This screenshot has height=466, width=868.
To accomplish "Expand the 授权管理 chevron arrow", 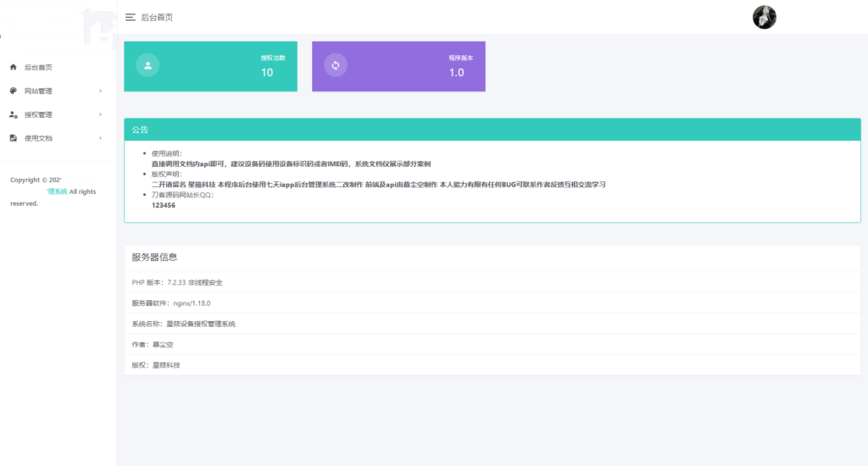I will tap(100, 114).
